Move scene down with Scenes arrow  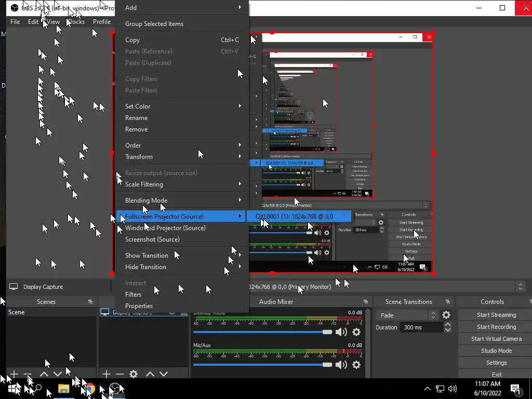(58, 374)
